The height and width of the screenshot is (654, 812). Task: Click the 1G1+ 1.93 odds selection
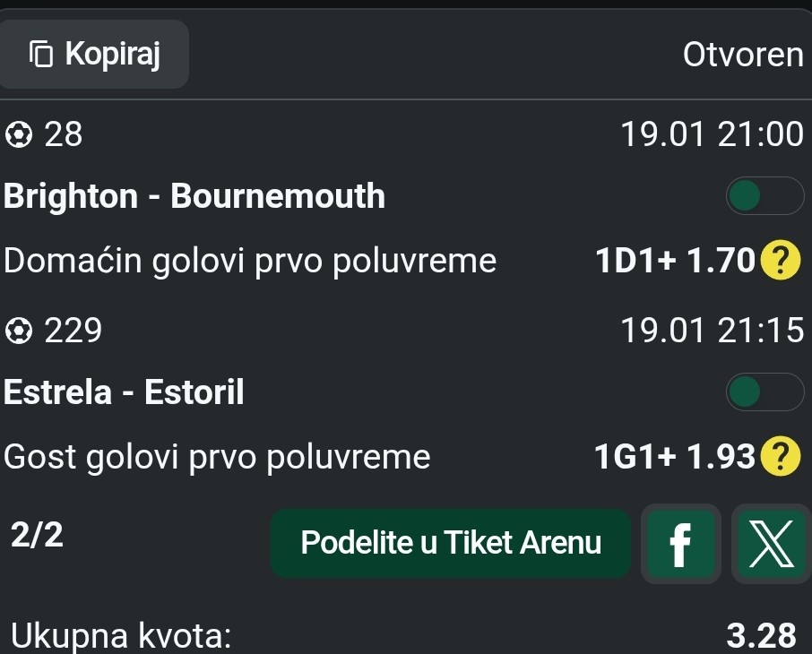(675, 458)
